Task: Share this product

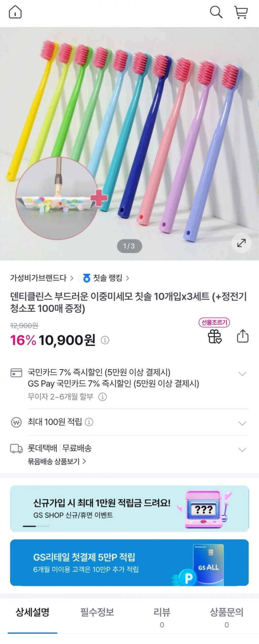Action: (243, 336)
